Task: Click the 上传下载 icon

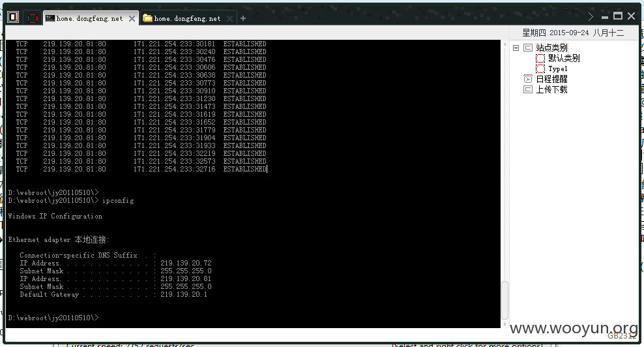Action: pyautogui.click(x=528, y=89)
